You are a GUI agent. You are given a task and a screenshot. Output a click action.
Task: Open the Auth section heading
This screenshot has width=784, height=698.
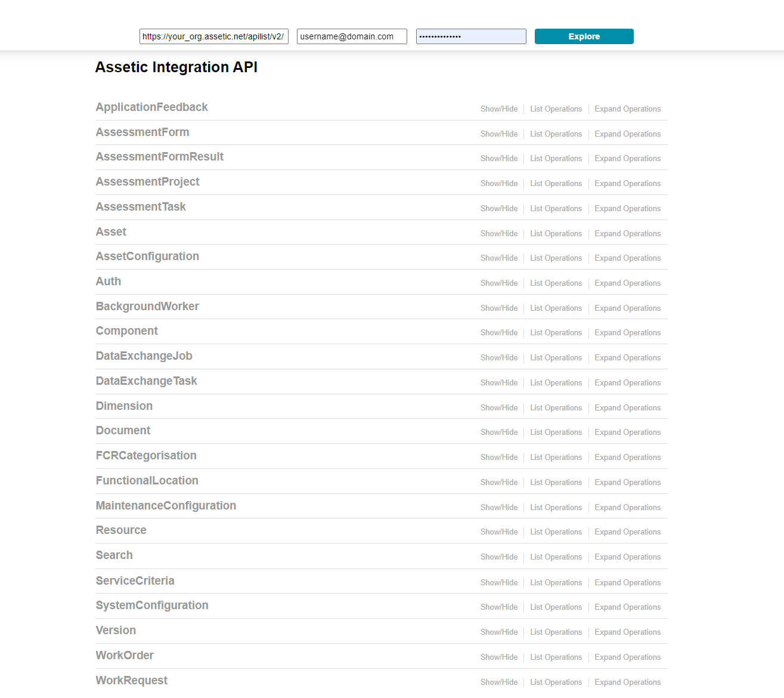(109, 282)
